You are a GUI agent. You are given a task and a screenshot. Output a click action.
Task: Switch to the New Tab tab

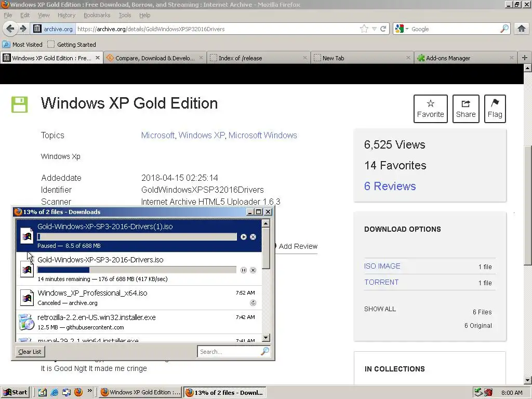pos(362,58)
